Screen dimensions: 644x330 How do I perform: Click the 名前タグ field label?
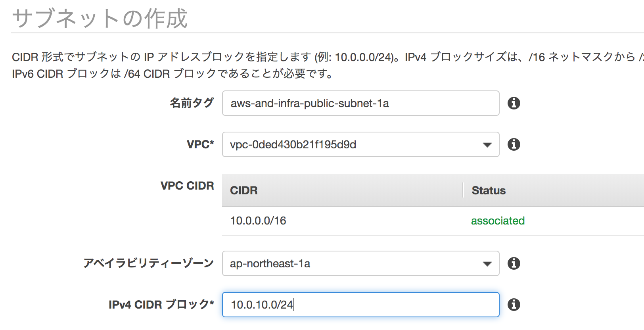point(192,103)
